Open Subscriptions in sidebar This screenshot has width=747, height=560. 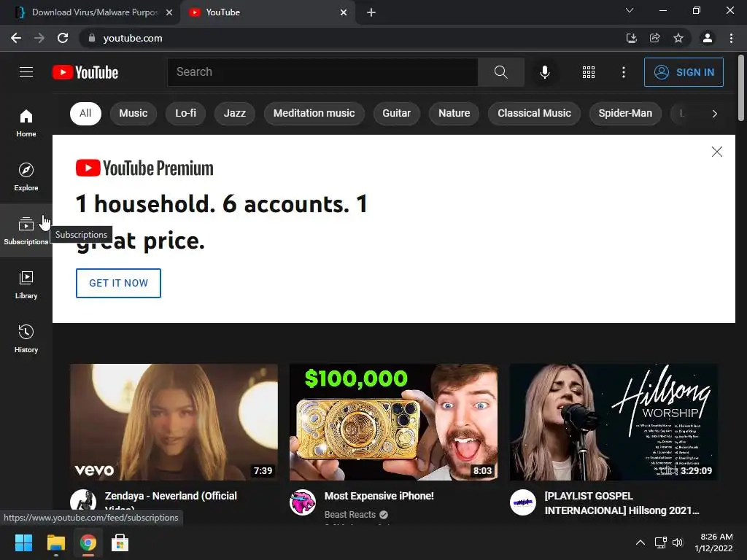click(26, 231)
